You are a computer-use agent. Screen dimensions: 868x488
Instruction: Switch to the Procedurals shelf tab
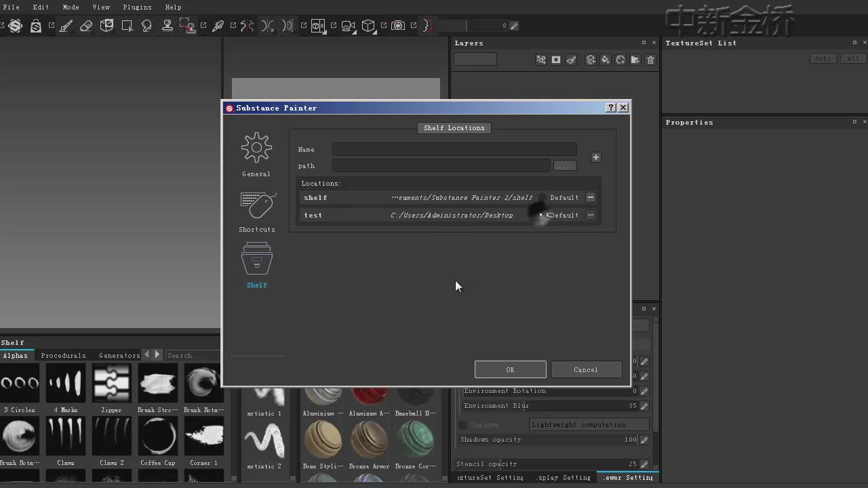[x=63, y=355]
